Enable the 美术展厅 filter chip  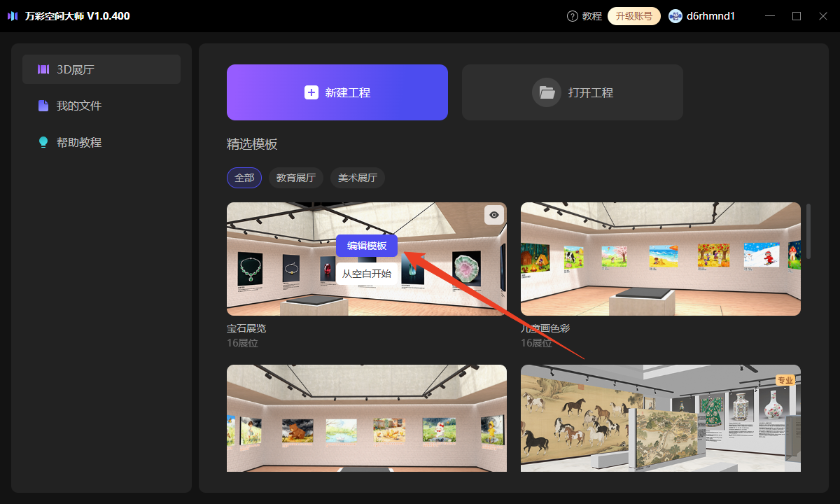[x=357, y=177]
